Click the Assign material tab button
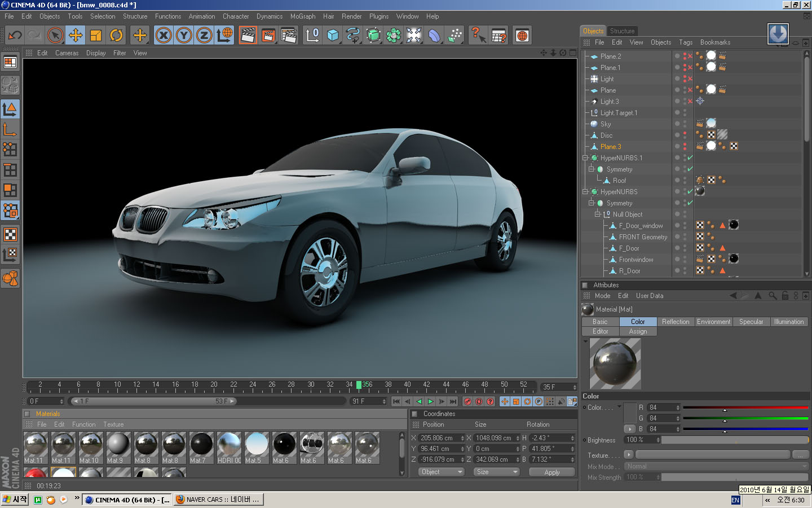Image resolution: width=812 pixels, height=508 pixels. [638, 331]
